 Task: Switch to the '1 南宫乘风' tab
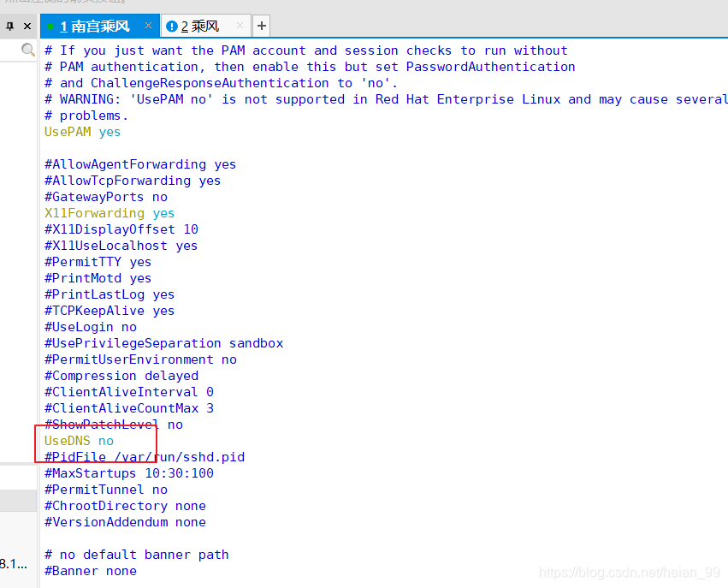pyautogui.click(x=95, y=27)
